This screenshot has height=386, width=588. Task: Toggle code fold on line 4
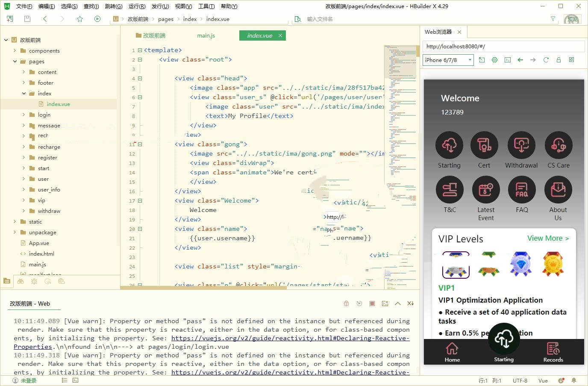click(x=140, y=78)
